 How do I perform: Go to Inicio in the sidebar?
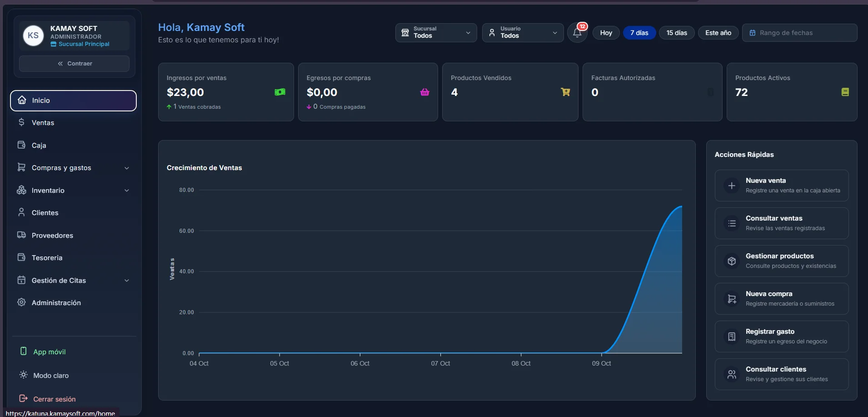(x=73, y=100)
